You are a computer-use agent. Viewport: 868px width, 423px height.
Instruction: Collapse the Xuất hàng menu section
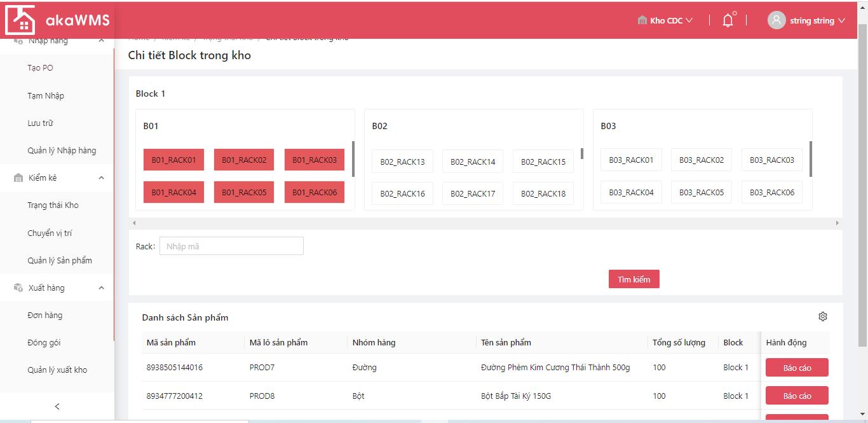(101, 288)
